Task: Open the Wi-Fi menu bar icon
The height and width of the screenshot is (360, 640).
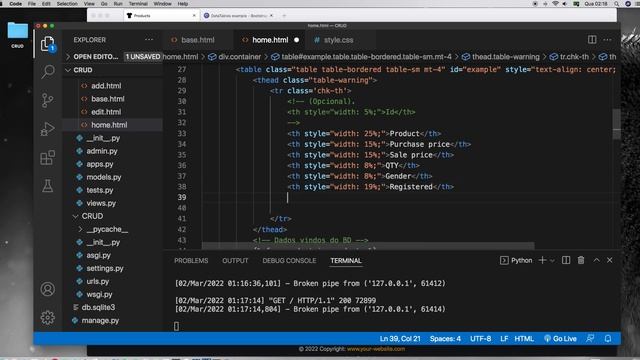Action: click(555, 4)
